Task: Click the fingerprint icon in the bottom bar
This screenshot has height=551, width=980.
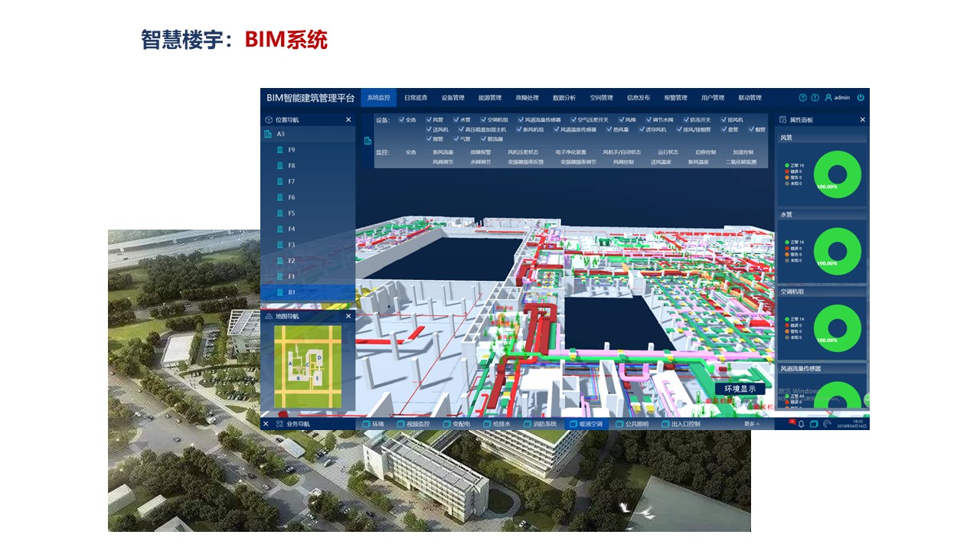Action: (827, 424)
